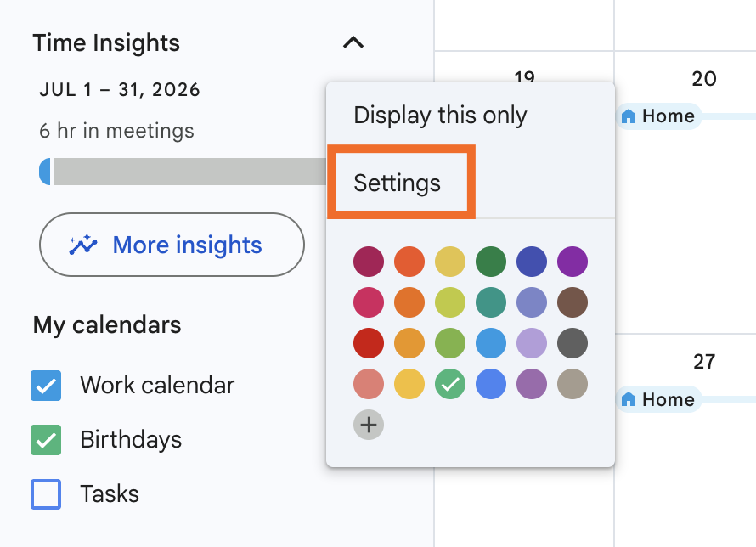Image resolution: width=756 pixels, height=547 pixels.
Task: Open the Home event on day 20
Action: (667, 116)
